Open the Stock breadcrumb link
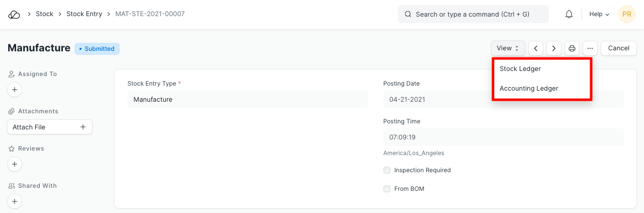The image size is (644, 213). click(x=44, y=14)
